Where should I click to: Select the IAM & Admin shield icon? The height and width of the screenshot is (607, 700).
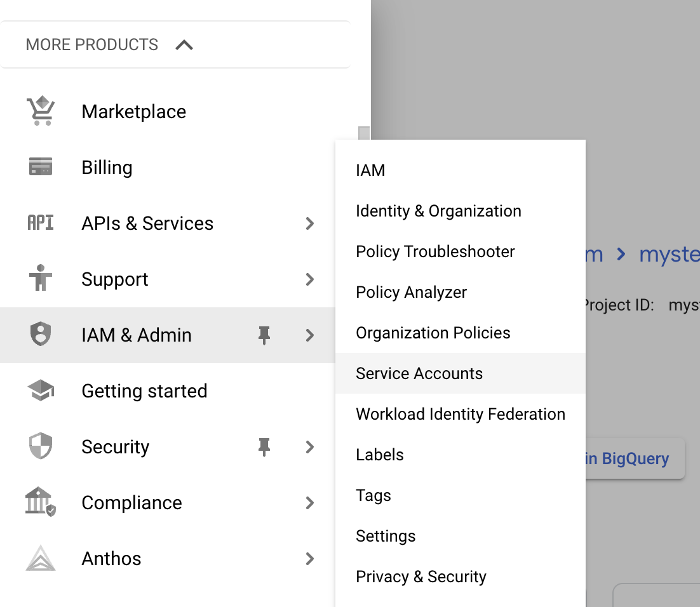(41, 335)
